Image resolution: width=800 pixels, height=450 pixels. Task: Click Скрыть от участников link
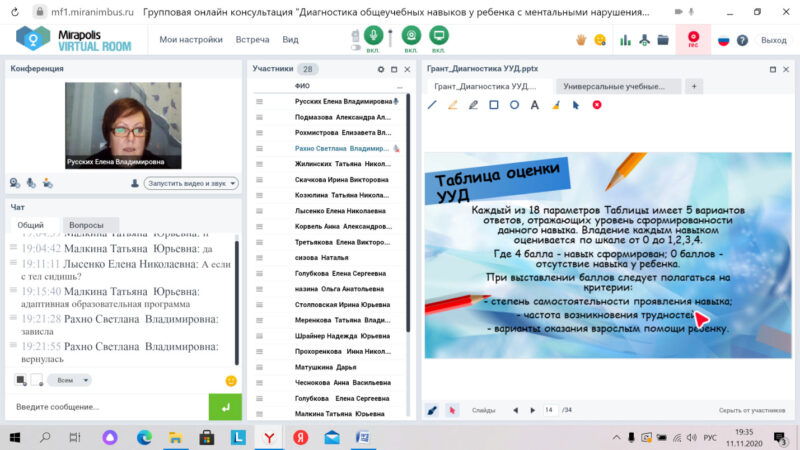click(752, 410)
